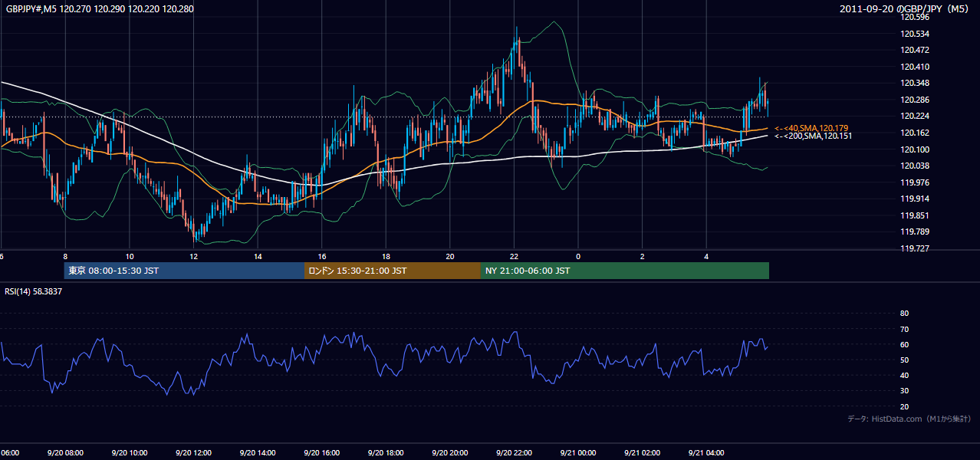Screen dimensions: 980x460
Task: Click the 9/20 14:00 time label
Action: tap(258, 453)
